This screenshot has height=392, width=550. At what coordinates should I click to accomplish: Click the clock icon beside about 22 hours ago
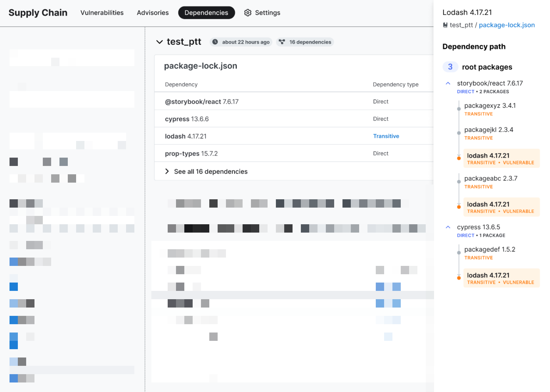(215, 42)
